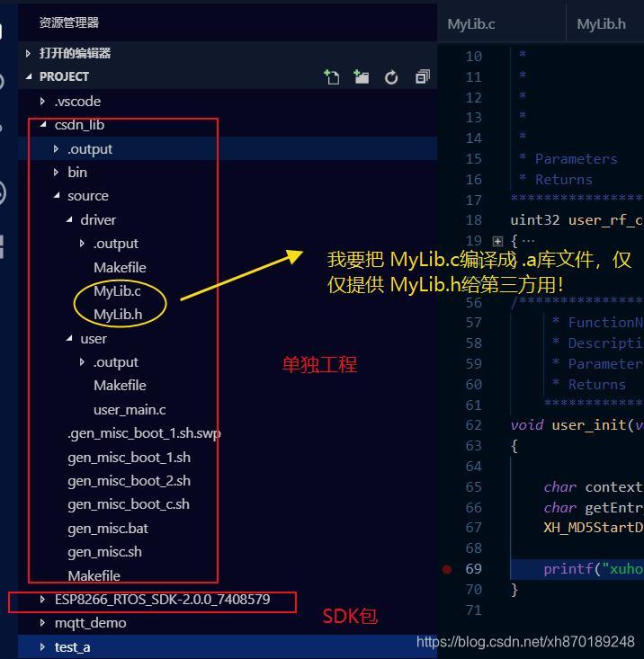Click the New Folder icon in PROJECT header

(x=361, y=77)
